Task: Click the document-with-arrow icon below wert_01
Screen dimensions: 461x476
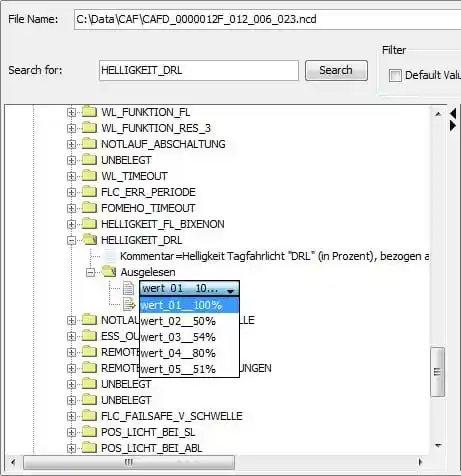Action: pyautogui.click(x=129, y=304)
